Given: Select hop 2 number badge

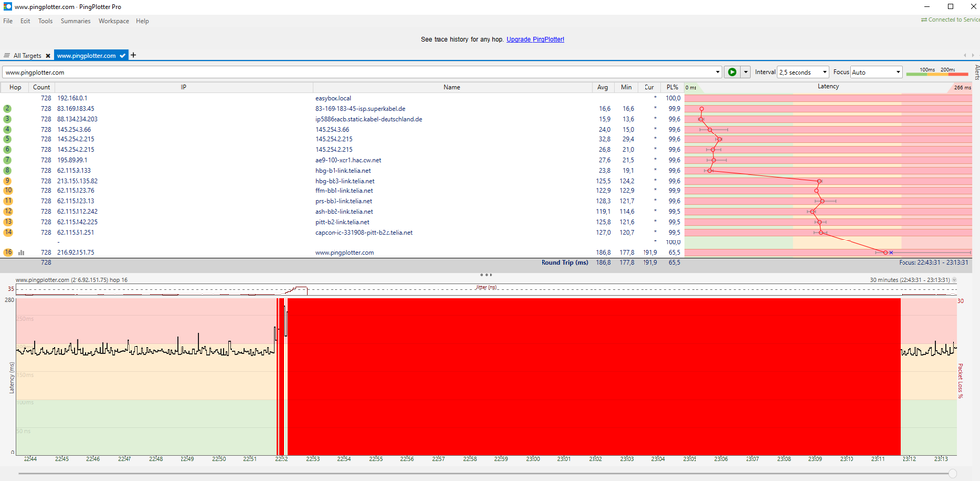Looking at the screenshot, I should (x=8, y=109).
